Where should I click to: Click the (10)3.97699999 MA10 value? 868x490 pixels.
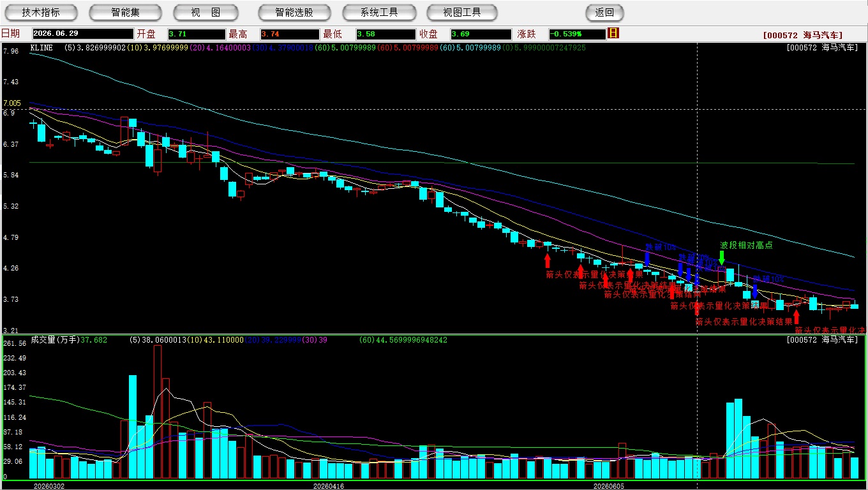point(158,48)
